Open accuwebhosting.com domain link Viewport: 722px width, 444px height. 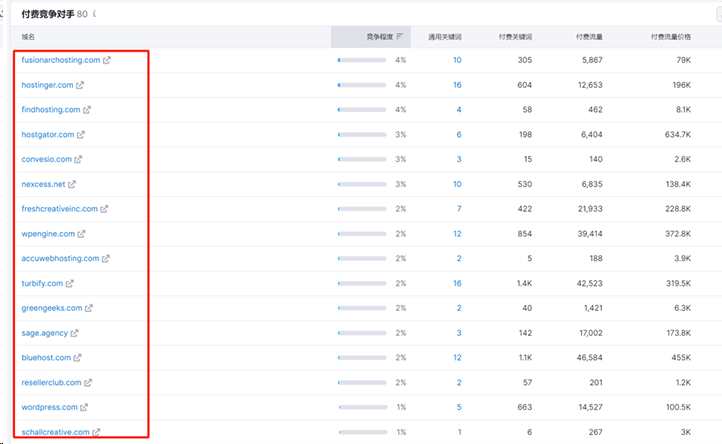coord(60,258)
